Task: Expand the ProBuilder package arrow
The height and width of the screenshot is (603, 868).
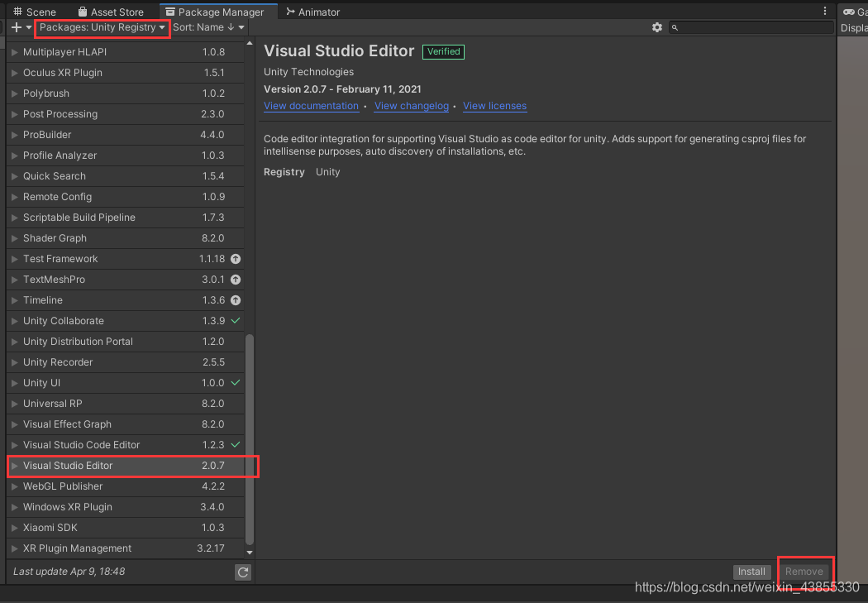Action: tap(14, 135)
